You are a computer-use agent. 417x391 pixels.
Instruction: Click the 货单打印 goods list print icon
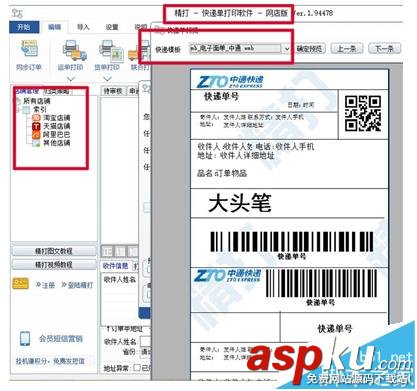[x=110, y=50]
